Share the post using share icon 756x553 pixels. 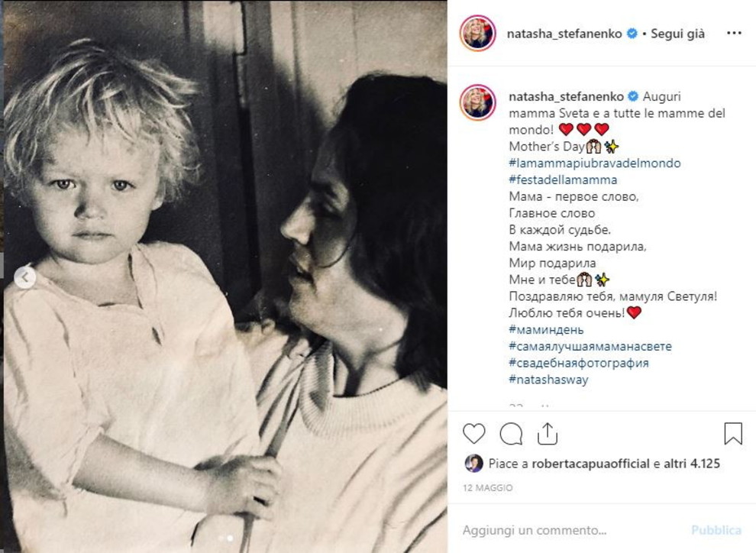(x=548, y=433)
